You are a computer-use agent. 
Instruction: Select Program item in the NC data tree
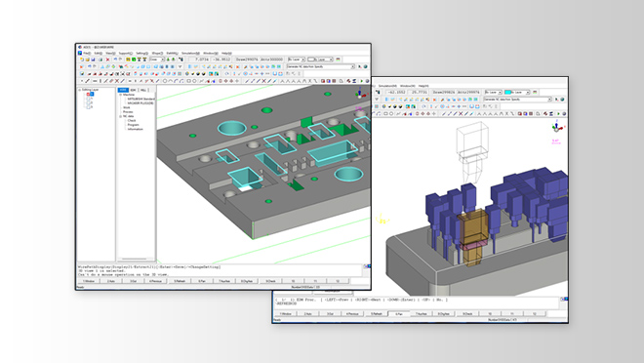point(133,125)
